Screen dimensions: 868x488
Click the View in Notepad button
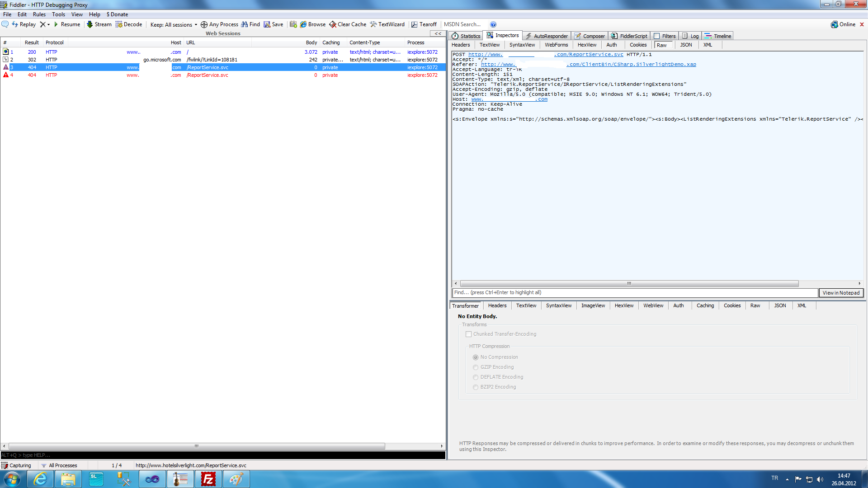(841, 293)
